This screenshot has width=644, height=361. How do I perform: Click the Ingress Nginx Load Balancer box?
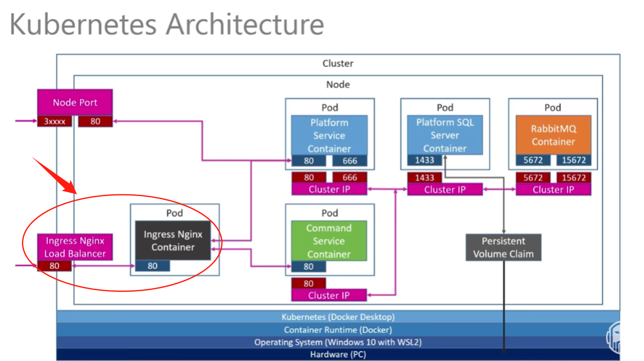[75, 247]
